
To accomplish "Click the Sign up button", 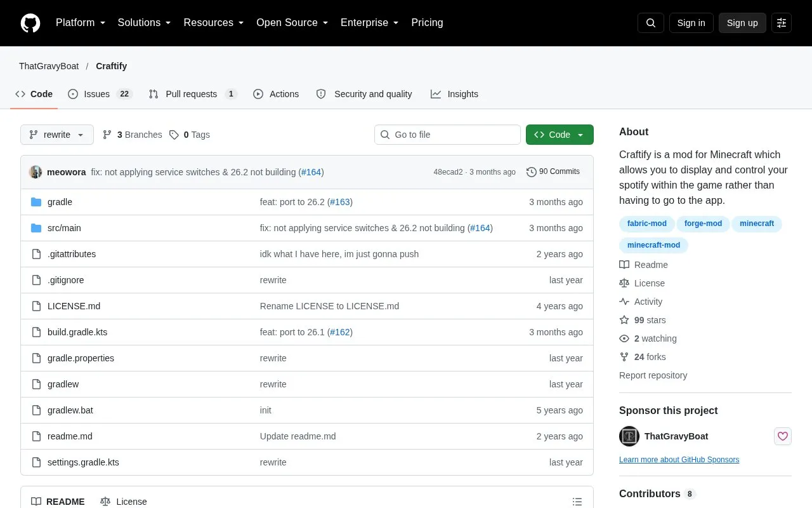I will coord(742,23).
